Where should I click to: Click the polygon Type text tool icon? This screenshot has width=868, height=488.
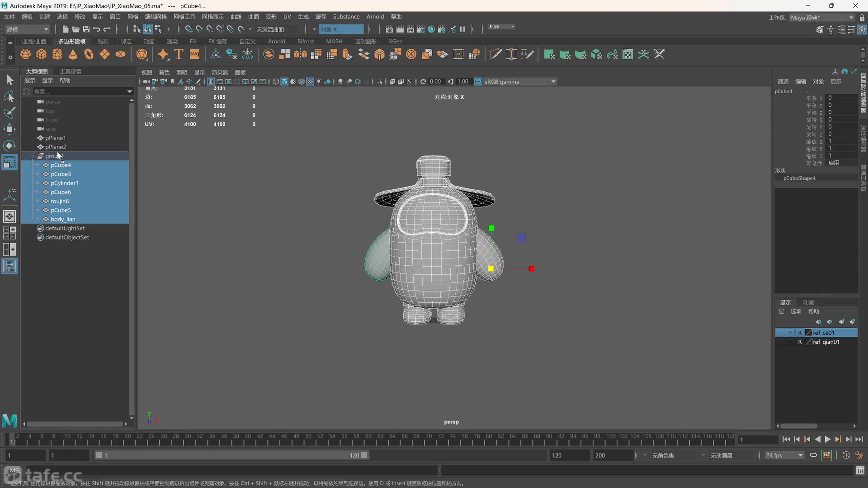[x=179, y=54]
